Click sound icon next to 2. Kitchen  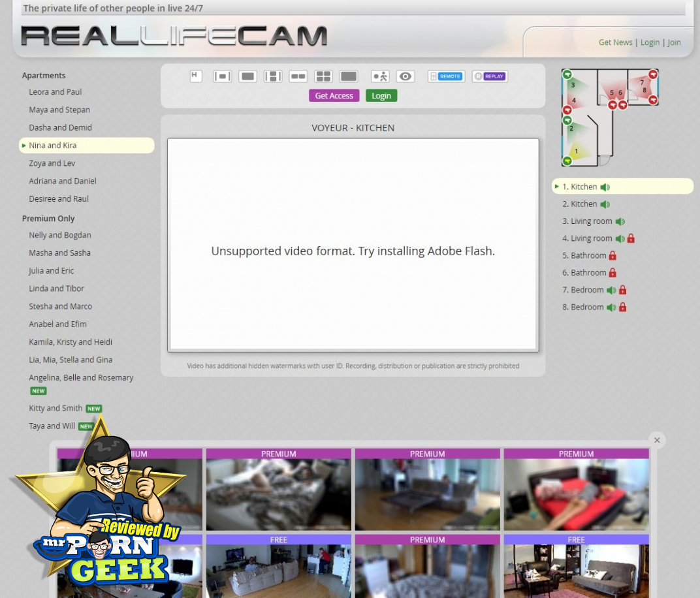[x=605, y=204]
